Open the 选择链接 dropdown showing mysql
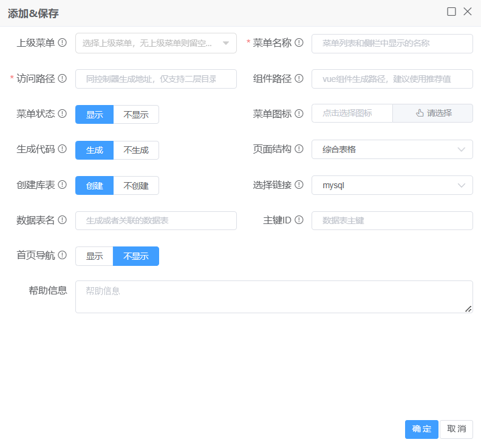Viewport: 481px width, 448px height. click(392, 185)
